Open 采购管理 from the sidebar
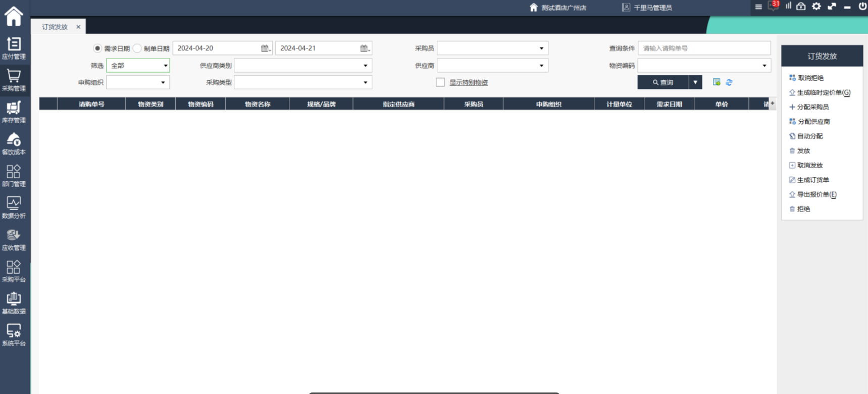Image resolution: width=868 pixels, height=394 pixels. 14,80
